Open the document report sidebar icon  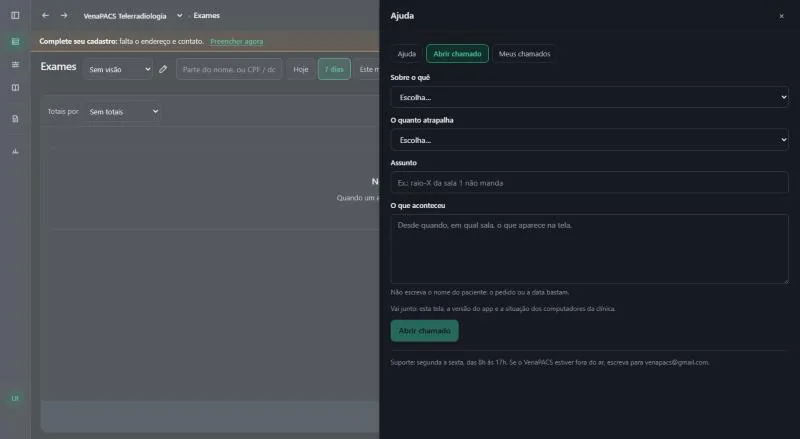click(15, 119)
